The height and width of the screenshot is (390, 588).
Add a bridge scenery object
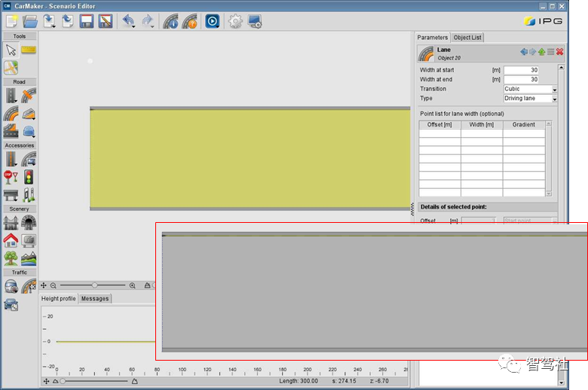click(11, 223)
